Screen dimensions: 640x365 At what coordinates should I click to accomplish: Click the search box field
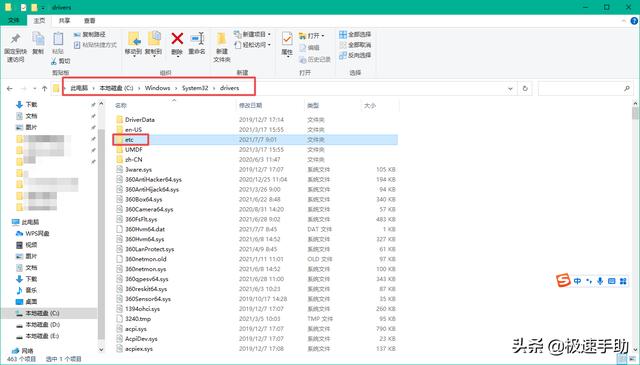(584, 88)
